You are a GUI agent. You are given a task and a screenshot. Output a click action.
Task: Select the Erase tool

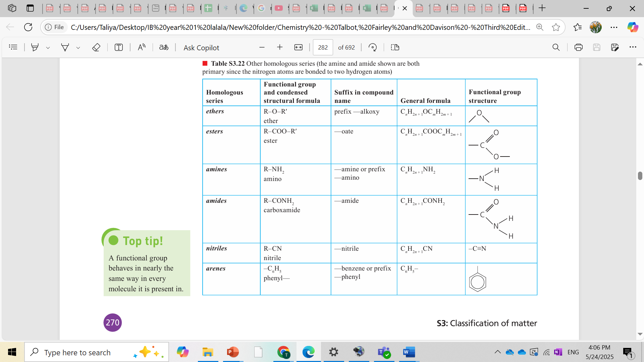(x=96, y=47)
